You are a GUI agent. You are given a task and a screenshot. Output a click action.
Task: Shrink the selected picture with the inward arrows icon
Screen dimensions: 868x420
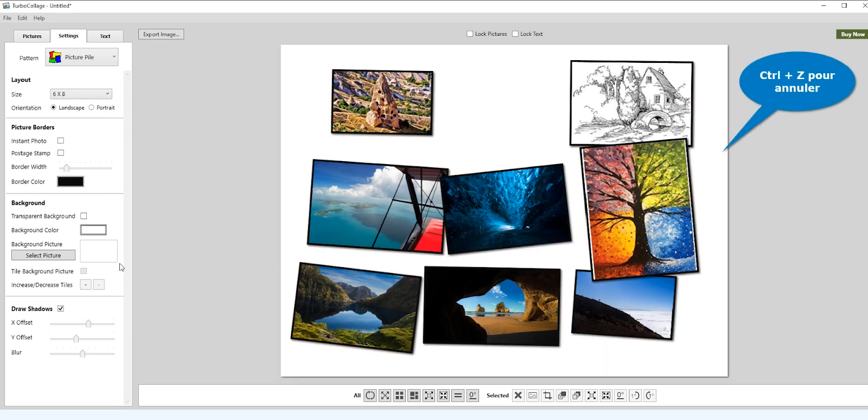click(606, 396)
